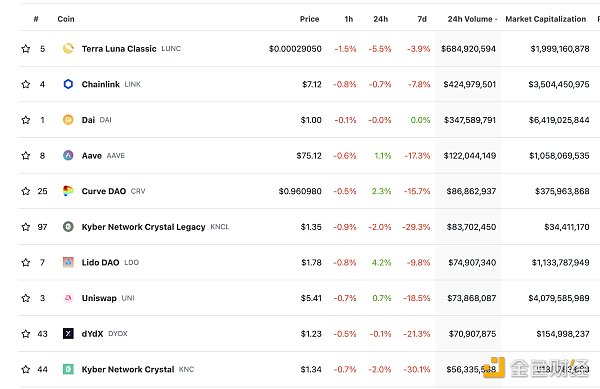The height and width of the screenshot is (389, 600).
Task: Toggle the star next to Dai
Action: [x=26, y=120]
